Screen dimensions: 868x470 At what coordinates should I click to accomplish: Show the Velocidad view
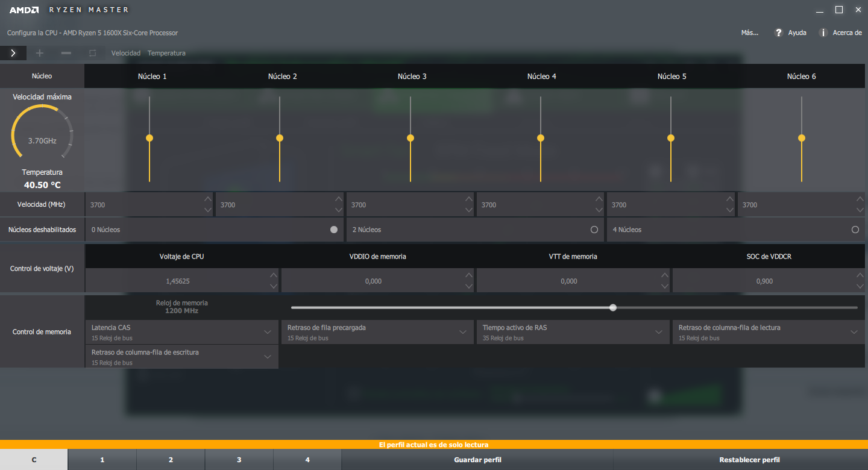click(x=126, y=53)
